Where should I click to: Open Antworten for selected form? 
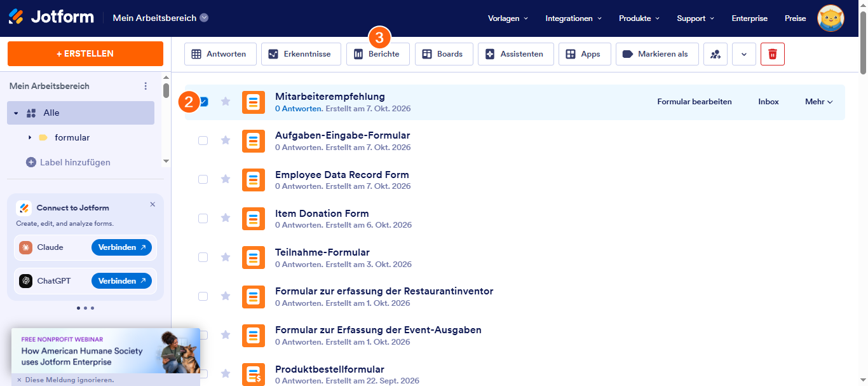point(220,54)
